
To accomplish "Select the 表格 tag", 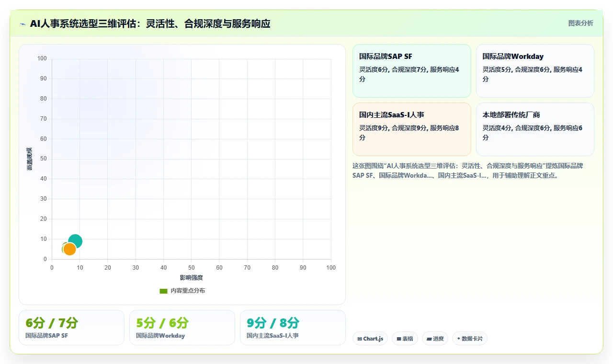I will (x=405, y=339).
